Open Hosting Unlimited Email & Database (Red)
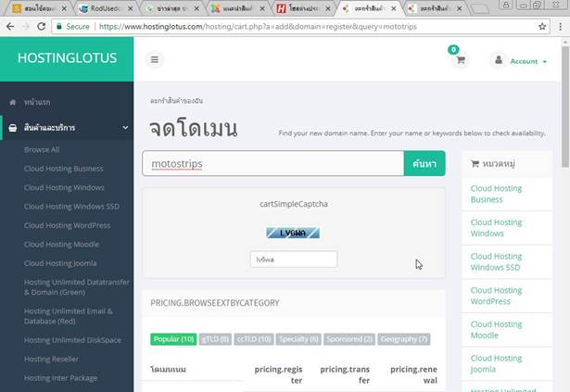Screen dimensions: 570x392 (x=69, y=316)
